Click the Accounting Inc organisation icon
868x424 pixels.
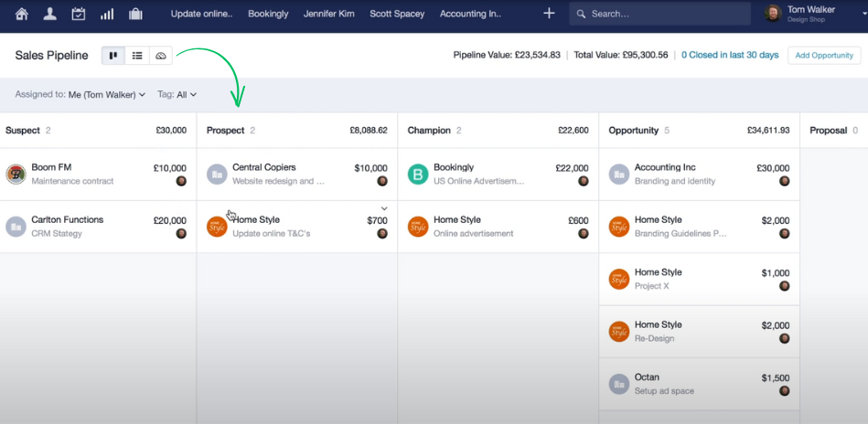pyautogui.click(x=619, y=175)
